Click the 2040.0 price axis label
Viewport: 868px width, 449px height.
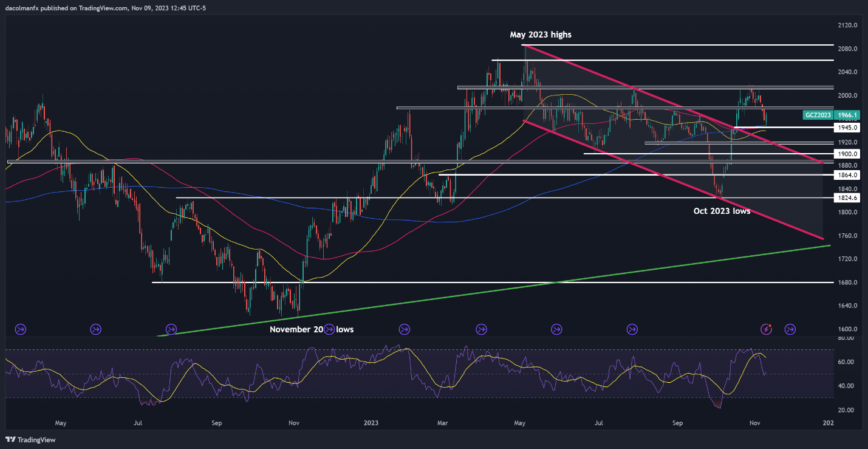847,72
